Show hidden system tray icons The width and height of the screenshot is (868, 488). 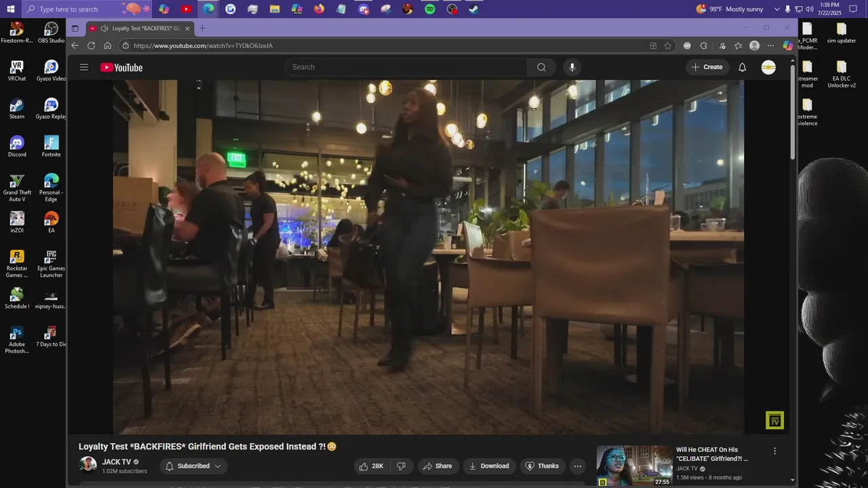777,9
